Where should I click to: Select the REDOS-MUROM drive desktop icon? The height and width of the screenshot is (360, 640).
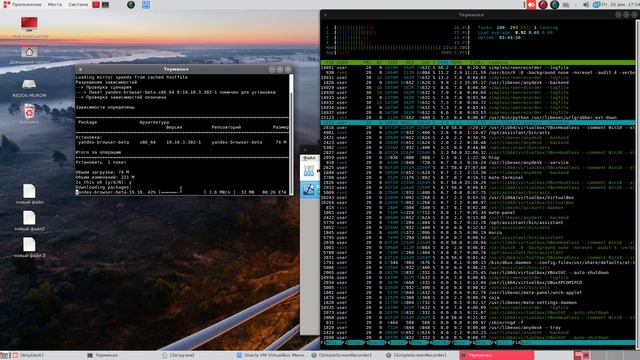29,84
